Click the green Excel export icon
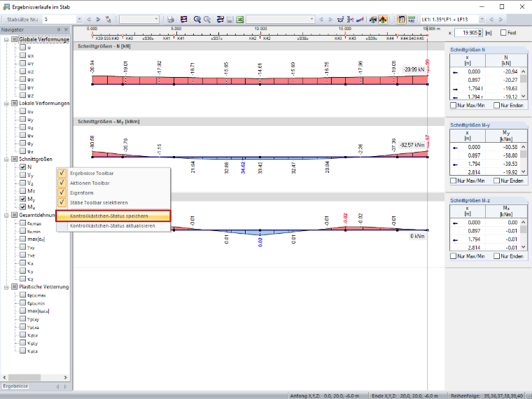 pos(239,20)
